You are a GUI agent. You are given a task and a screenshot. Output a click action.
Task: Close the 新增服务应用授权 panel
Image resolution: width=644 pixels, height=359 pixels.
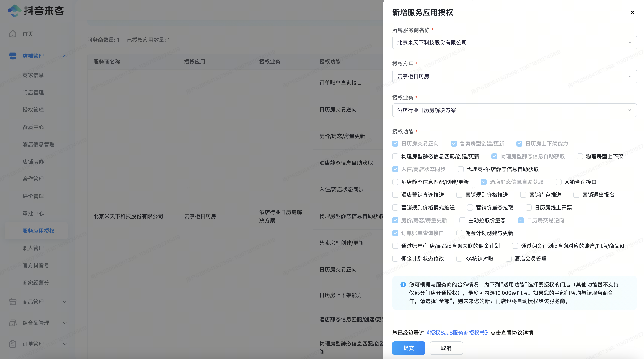pyautogui.click(x=633, y=12)
